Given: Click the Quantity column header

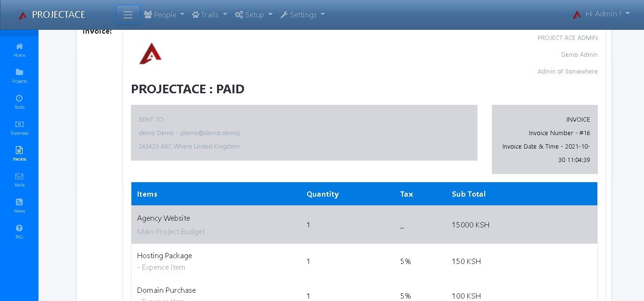Looking at the screenshot, I should point(322,194).
